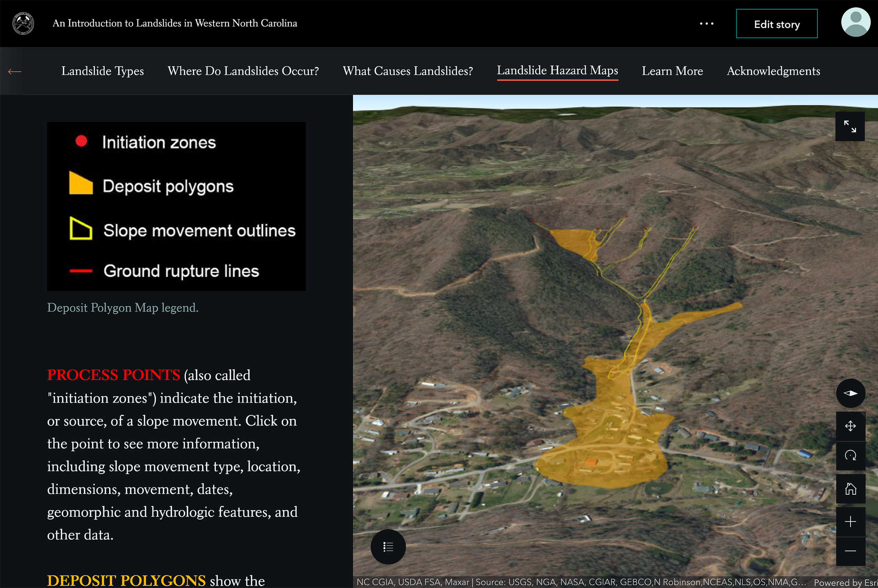
Task: Open the three-dot more options menu
Action: pos(707,23)
